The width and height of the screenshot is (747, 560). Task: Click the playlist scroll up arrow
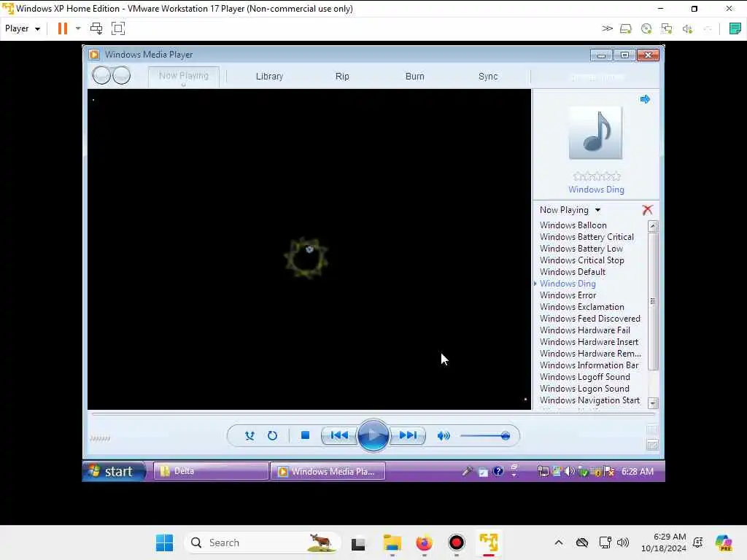[653, 226]
